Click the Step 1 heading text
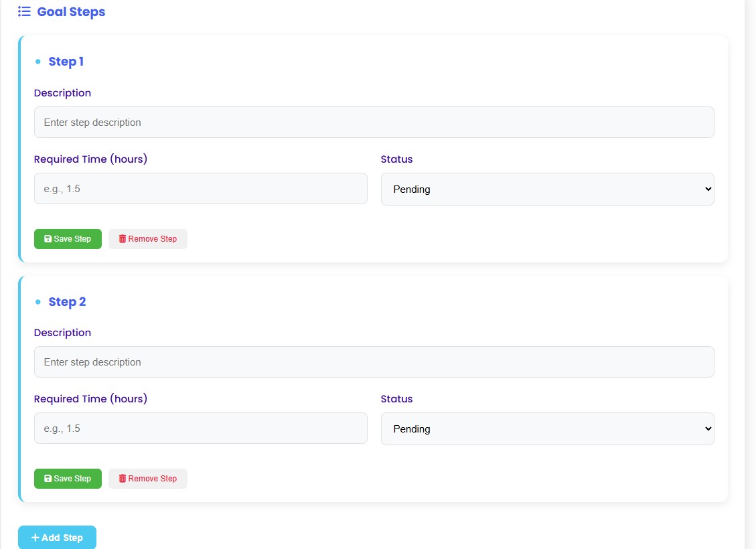The image size is (756, 549). pyautogui.click(x=66, y=62)
